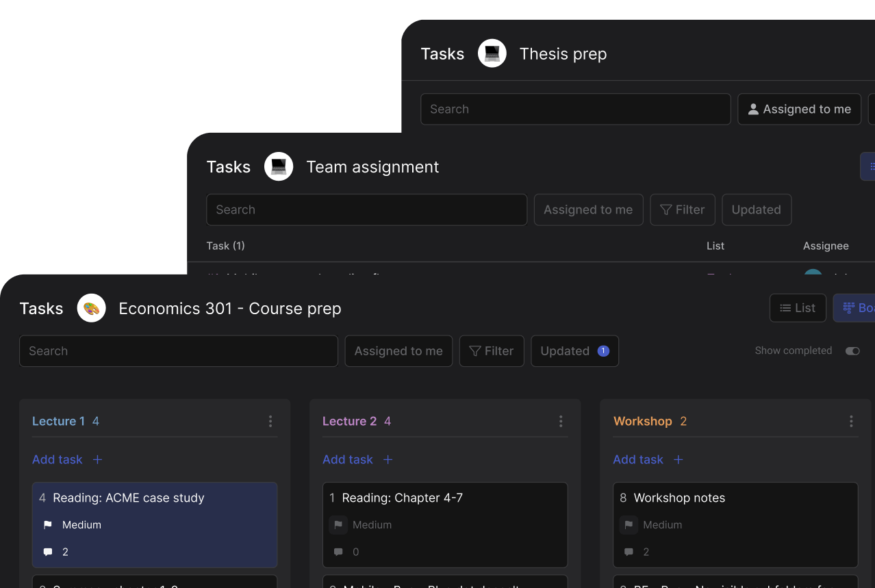Click priority flag on Workshop notes card
Screen dimensions: 875x588
coord(629,525)
